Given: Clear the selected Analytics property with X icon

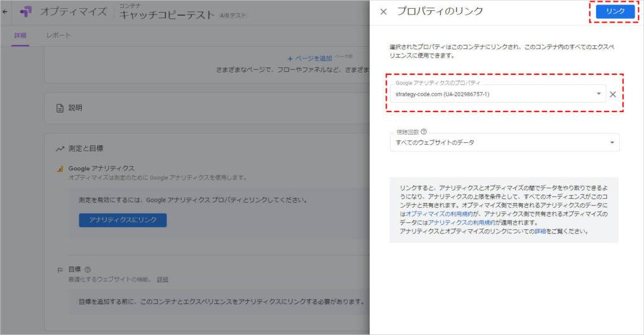Looking at the screenshot, I should pos(613,94).
